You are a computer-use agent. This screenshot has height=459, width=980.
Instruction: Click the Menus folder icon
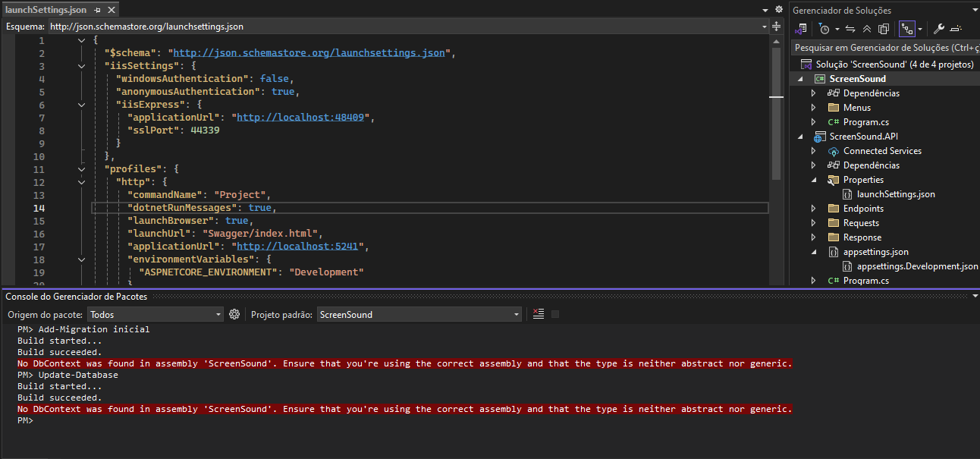tap(834, 108)
